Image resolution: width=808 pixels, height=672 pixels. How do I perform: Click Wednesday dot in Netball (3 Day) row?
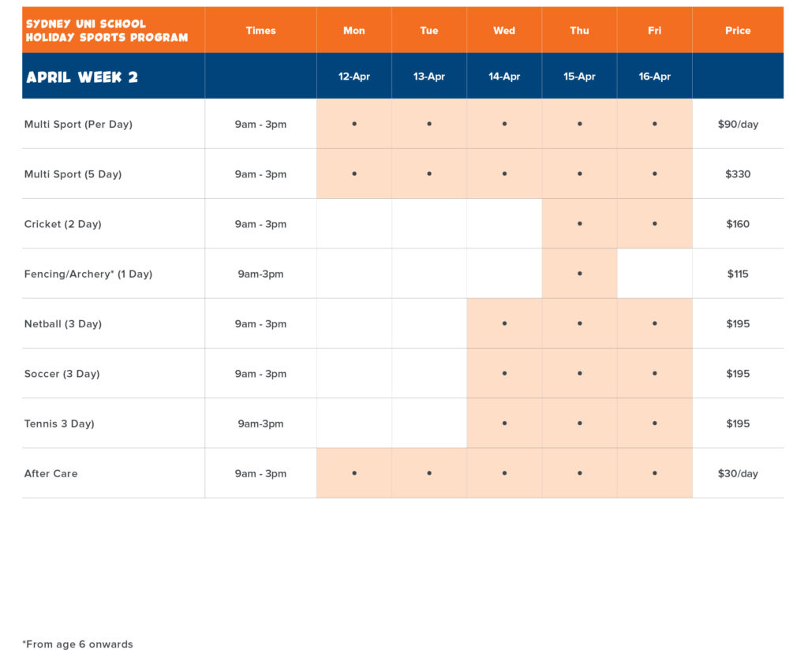tap(504, 323)
